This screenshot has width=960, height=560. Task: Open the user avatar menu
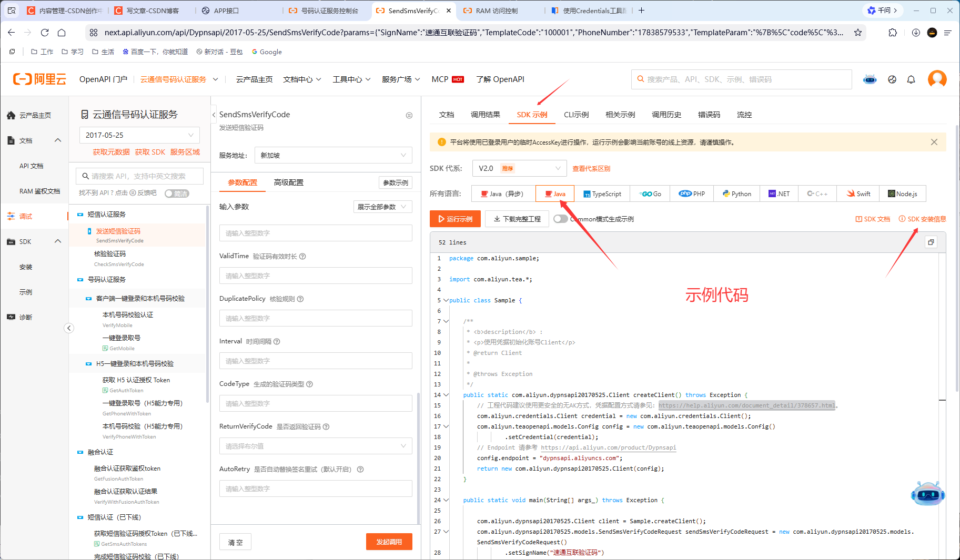(937, 79)
